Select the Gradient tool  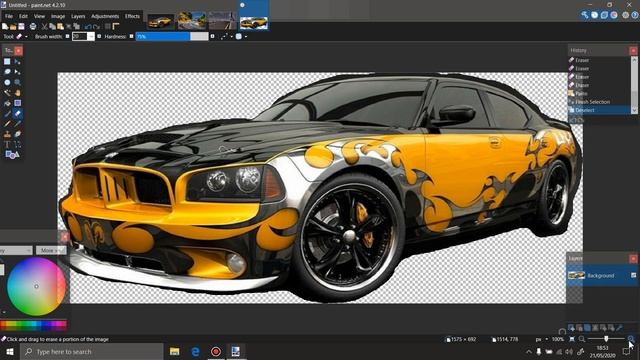click(x=18, y=103)
